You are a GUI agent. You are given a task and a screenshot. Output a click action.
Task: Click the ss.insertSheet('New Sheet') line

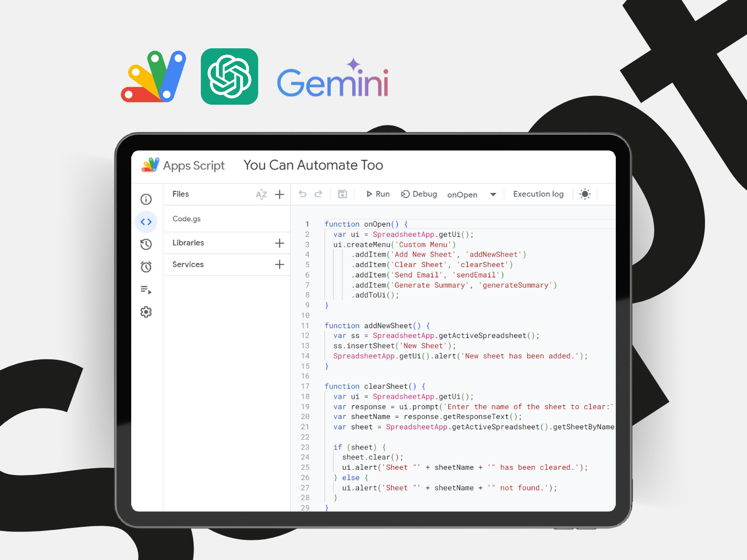point(394,346)
